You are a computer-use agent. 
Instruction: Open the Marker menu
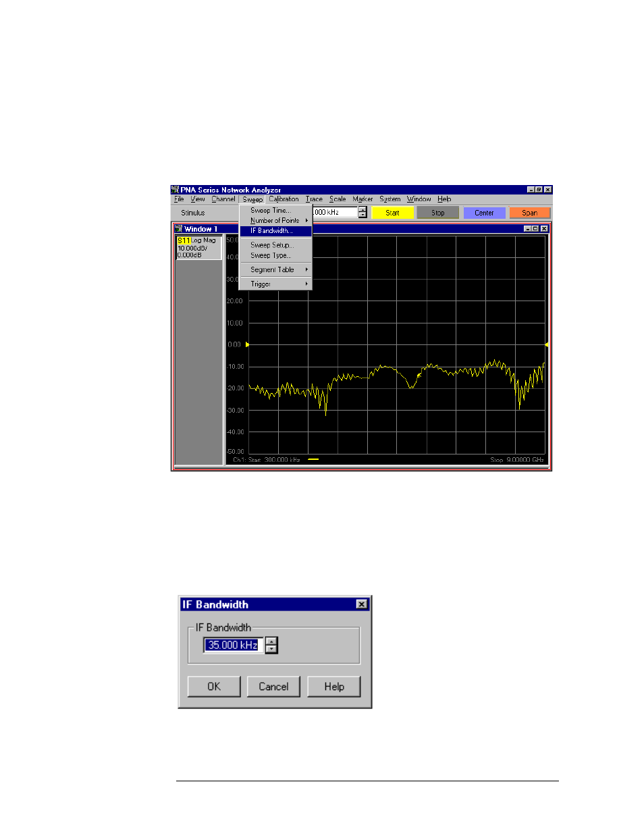(x=363, y=199)
